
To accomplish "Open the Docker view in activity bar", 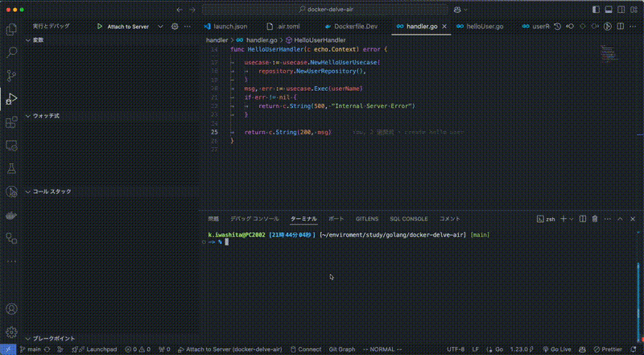I will (11, 216).
